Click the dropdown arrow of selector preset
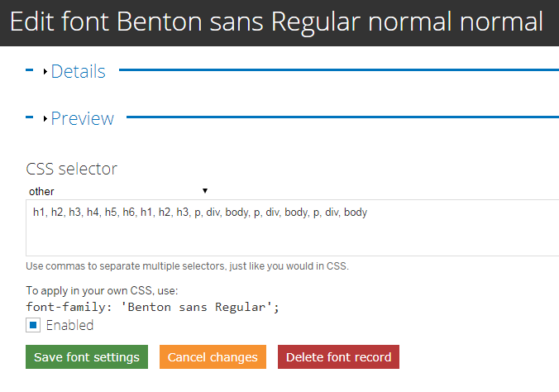The height and width of the screenshot is (392, 559). pyautogui.click(x=205, y=191)
